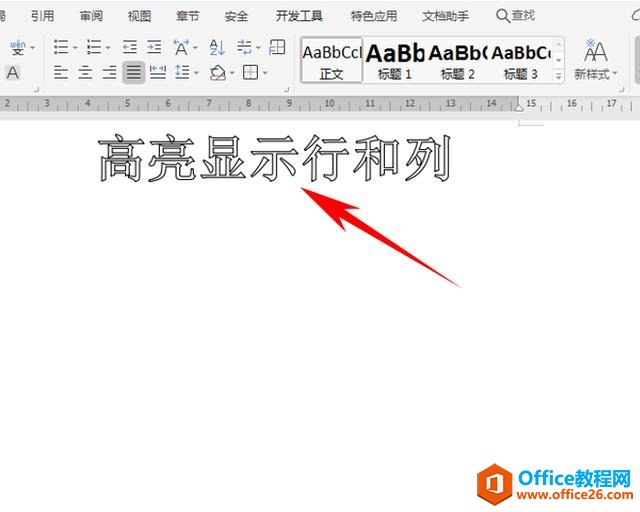This screenshot has width=640, height=512.
Task: Open the Chinese text layout (A arrows) tool
Action: (181, 47)
